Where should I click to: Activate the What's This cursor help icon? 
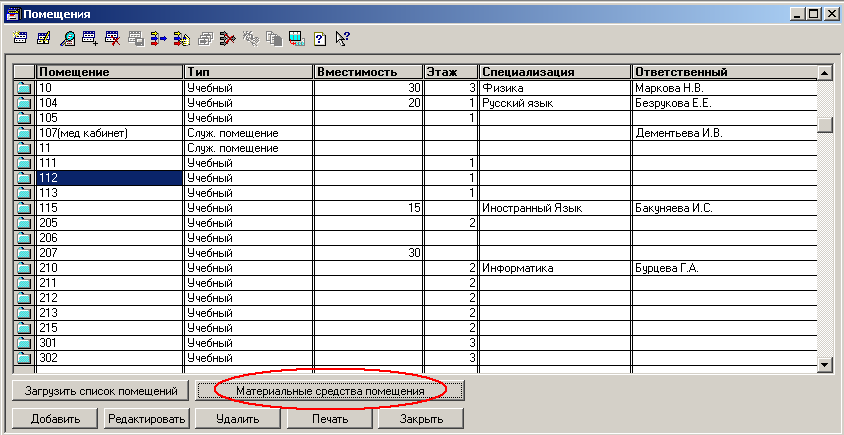(x=342, y=40)
